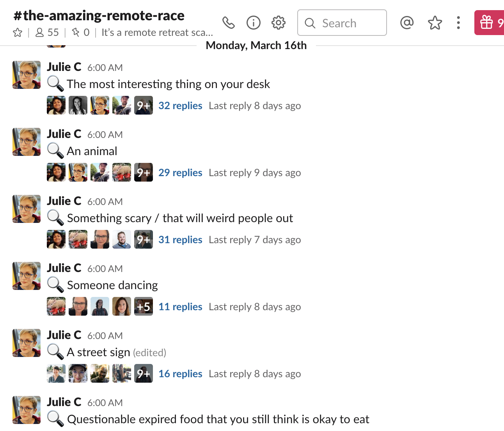Click 'The most interesting thing on your desk' message
Screen dimensions: 504x431
169,84
